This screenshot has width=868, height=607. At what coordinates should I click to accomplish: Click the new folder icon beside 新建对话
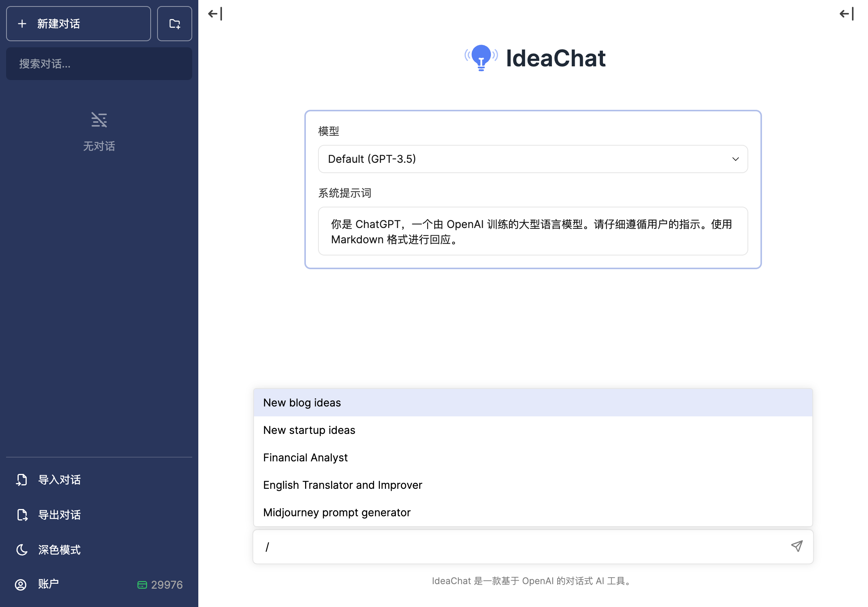click(175, 24)
